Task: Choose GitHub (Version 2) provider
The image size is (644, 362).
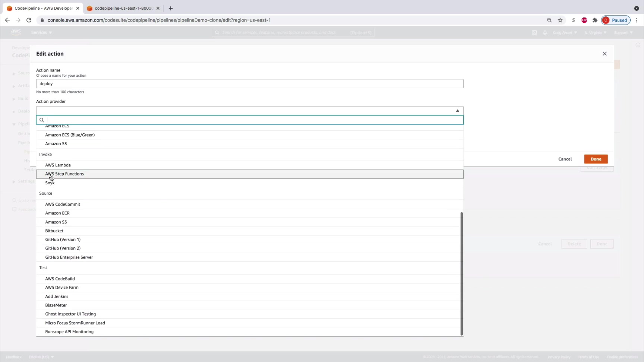Action: click(250, 248)
